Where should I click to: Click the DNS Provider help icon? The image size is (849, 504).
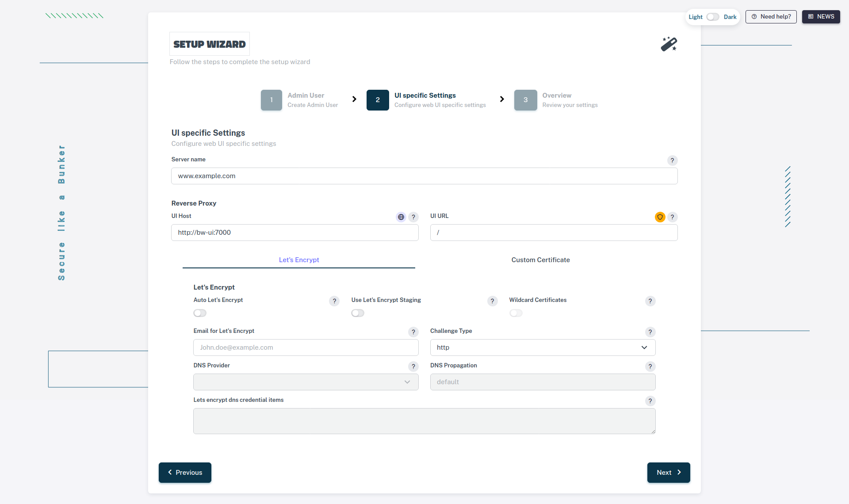point(413,367)
